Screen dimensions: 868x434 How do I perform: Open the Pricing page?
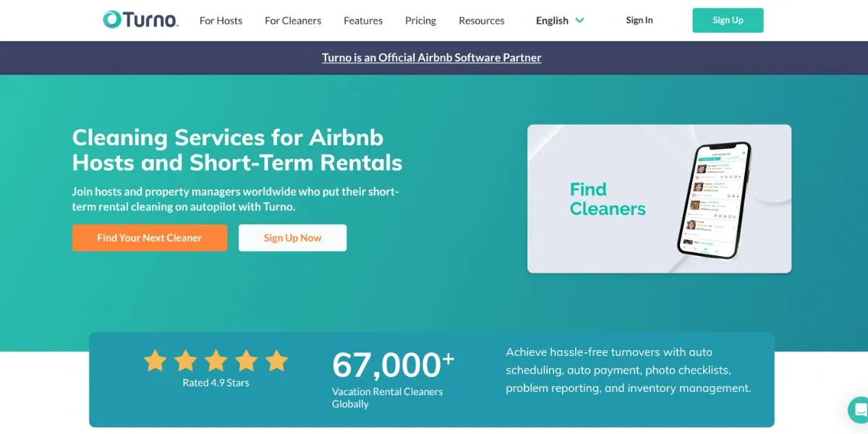coord(420,20)
